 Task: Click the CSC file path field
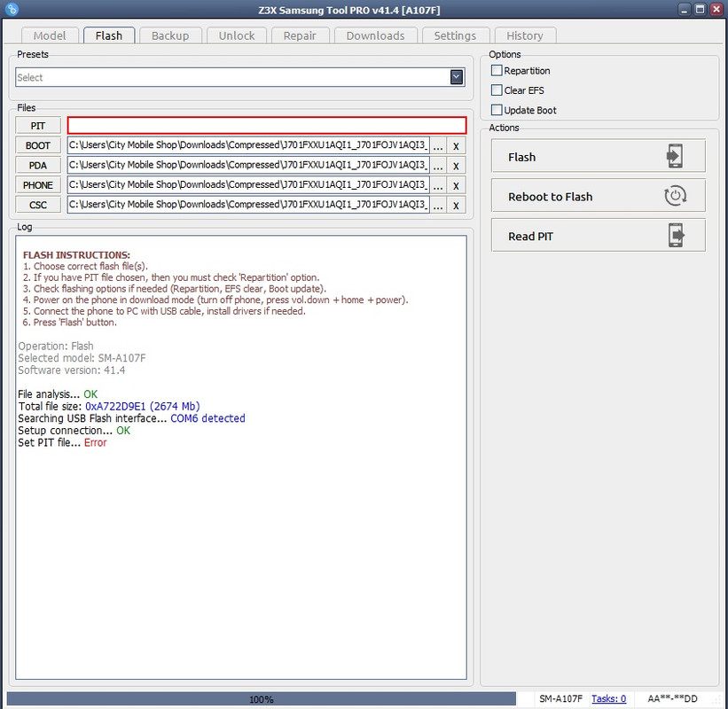click(x=248, y=205)
